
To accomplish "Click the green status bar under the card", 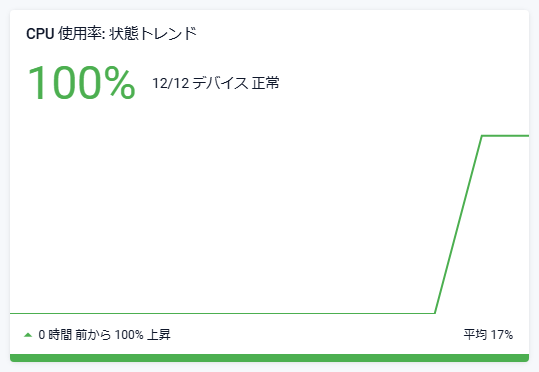I will pyautogui.click(x=269, y=358).
